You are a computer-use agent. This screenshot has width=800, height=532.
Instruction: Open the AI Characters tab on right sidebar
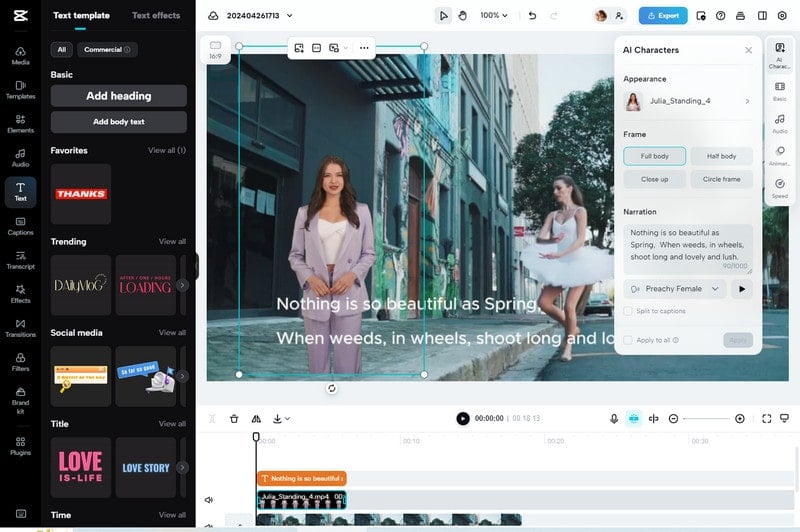pos(780,56)
